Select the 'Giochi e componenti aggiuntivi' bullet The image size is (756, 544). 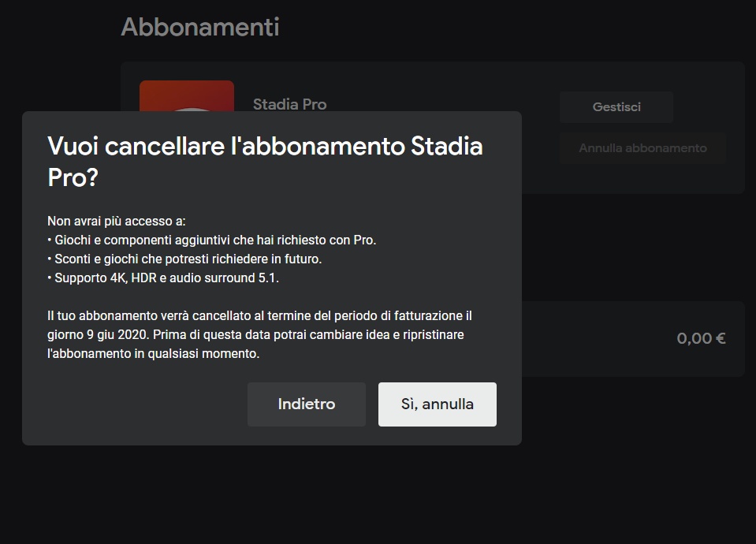[x=211, y=240]
